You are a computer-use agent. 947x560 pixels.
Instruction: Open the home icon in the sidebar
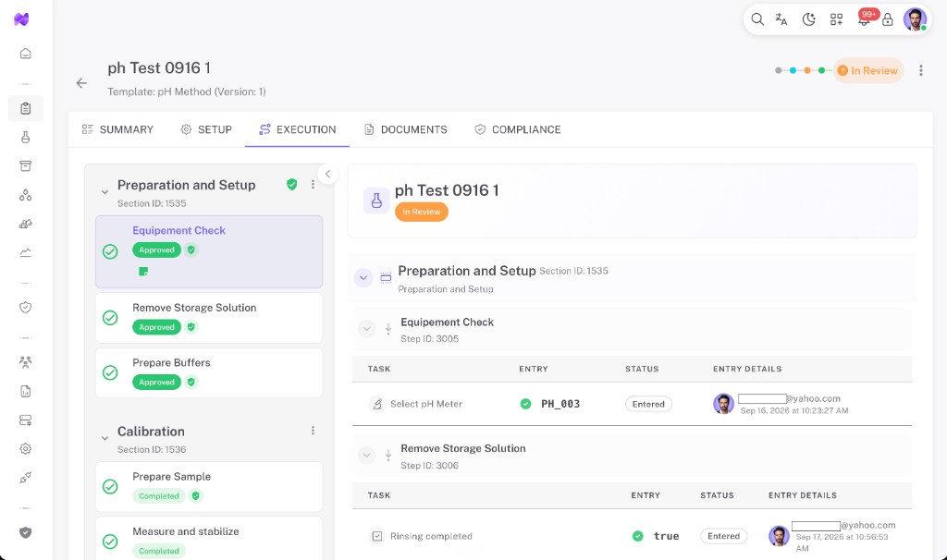(x=25, y=54)
